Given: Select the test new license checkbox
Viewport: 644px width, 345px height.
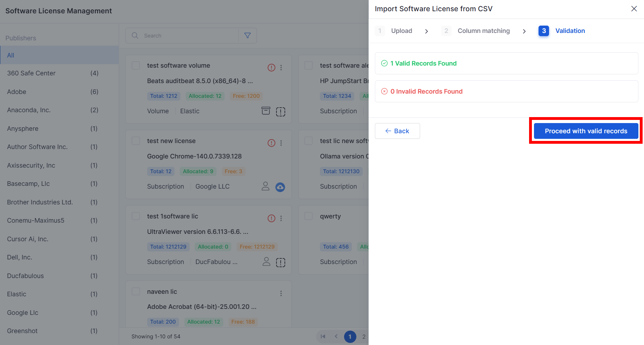Looking at the screenshot, I should [136, 141].
